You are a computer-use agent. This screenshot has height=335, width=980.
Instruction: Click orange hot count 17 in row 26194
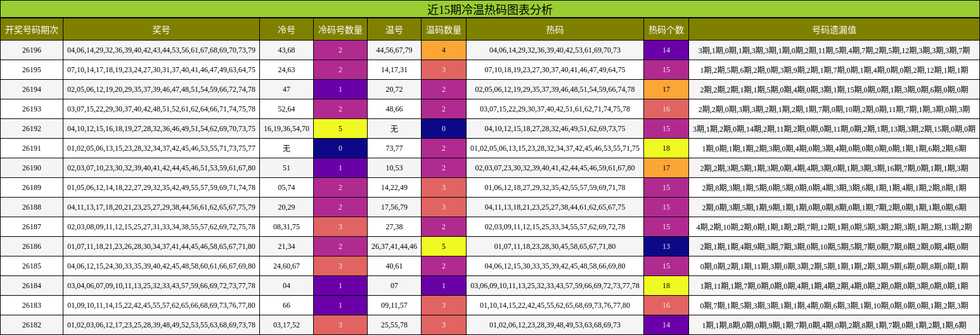click(x=666, y=89)
